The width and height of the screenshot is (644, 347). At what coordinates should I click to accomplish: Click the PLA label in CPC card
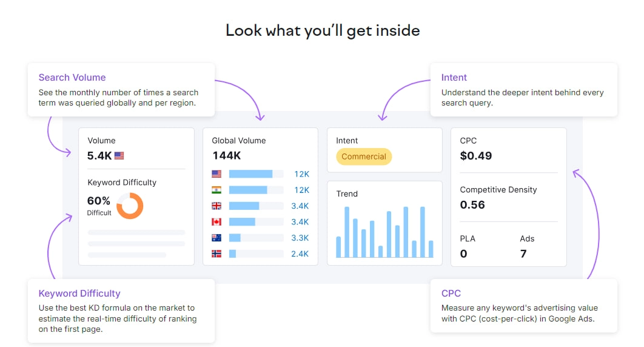[468, 238]
